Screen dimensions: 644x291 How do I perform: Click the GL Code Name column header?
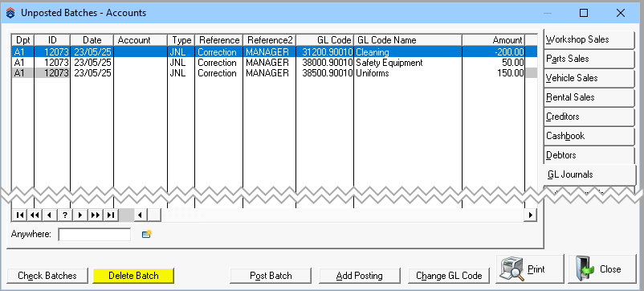coord(408,40)
